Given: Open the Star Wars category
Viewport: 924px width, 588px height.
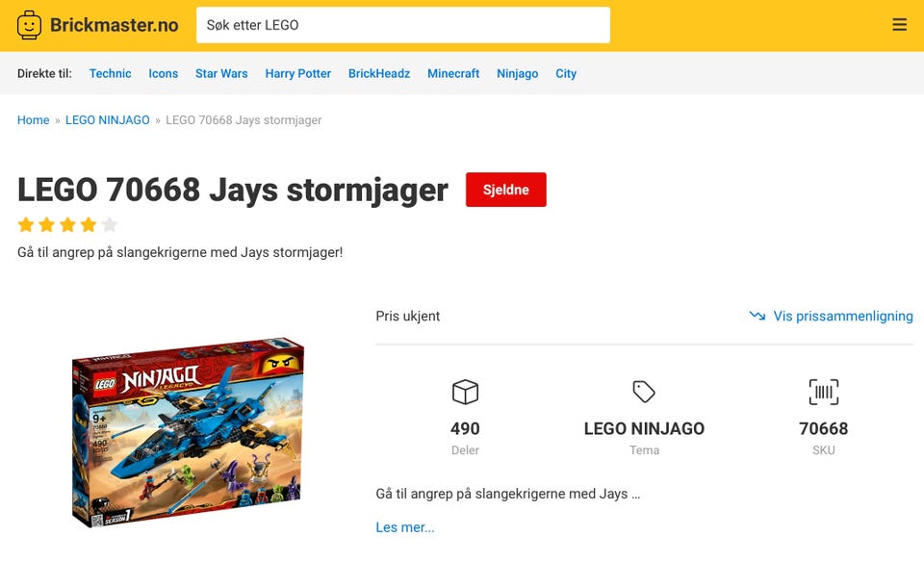Looking at the screenshot, I should click(x=221, y=74).
